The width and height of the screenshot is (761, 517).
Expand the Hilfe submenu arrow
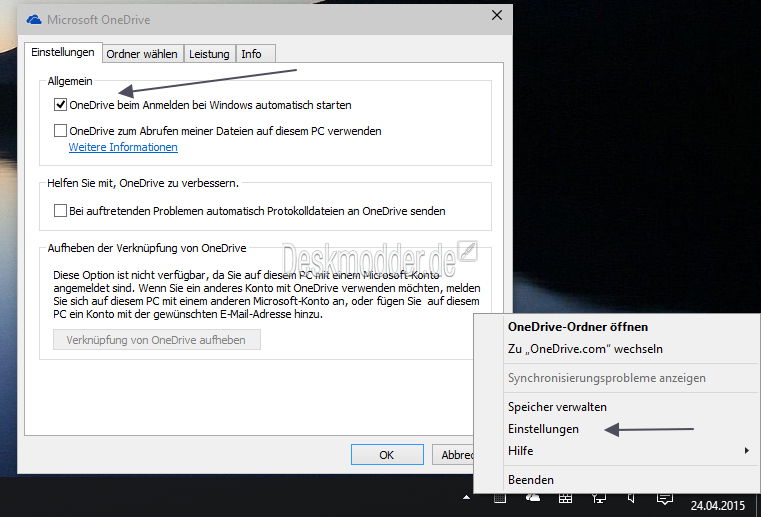coord(746,451)
